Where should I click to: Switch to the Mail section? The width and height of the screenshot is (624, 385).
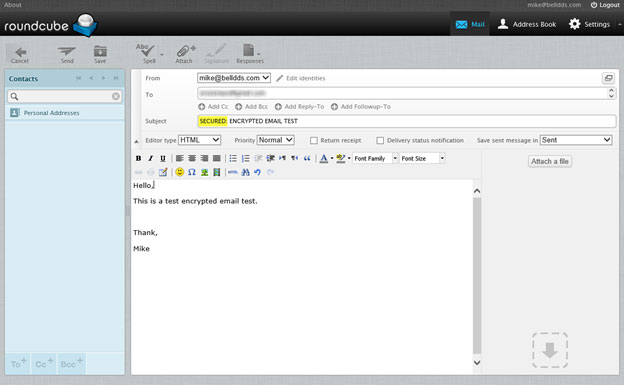click(470, 24)
